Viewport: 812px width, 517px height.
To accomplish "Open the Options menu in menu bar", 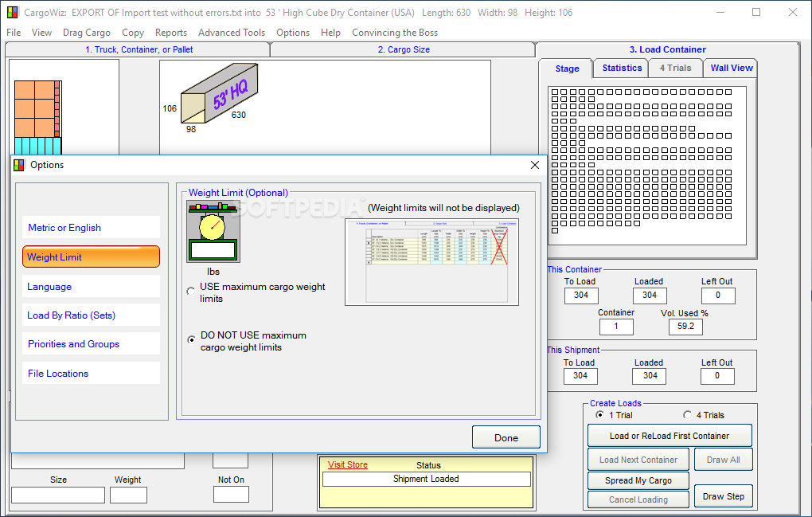I will pyautogui.click(x=293, y=33).
